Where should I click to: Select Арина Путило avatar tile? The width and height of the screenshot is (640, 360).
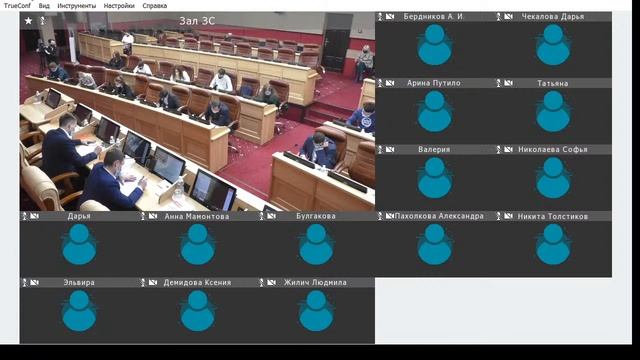434,111
